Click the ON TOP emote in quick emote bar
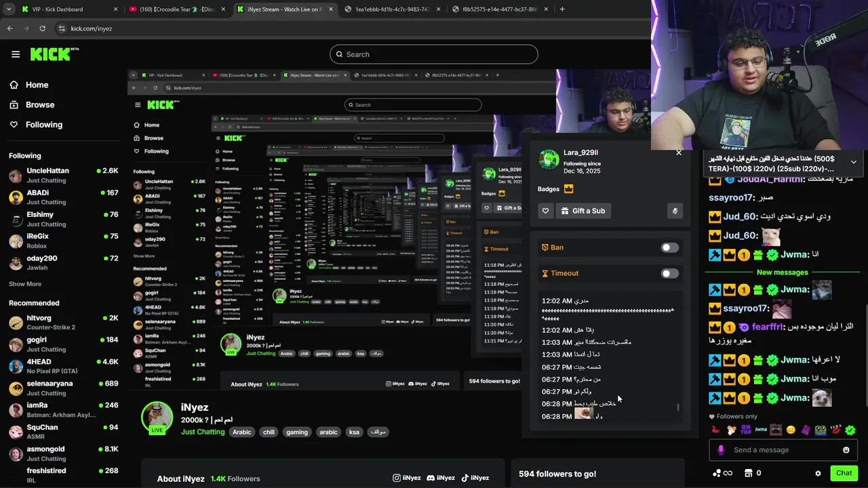 (x=746, y=430)
